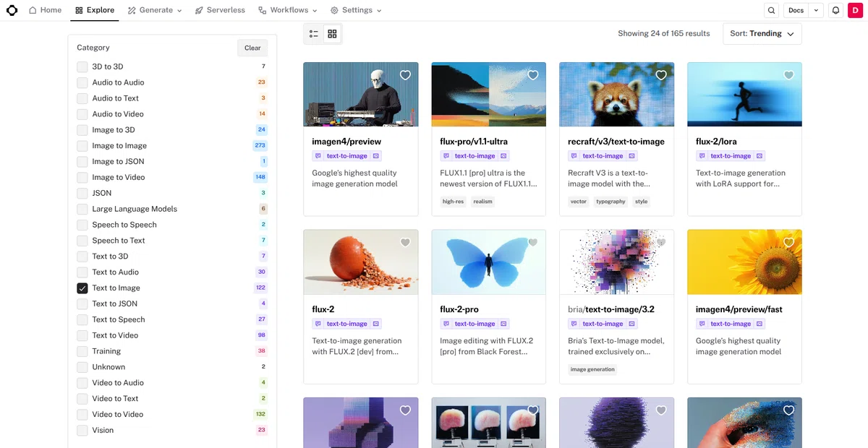The height and width of the screenshot is (448, 868).
Task: Open the Serverless tab
Action: click(220, 10)
